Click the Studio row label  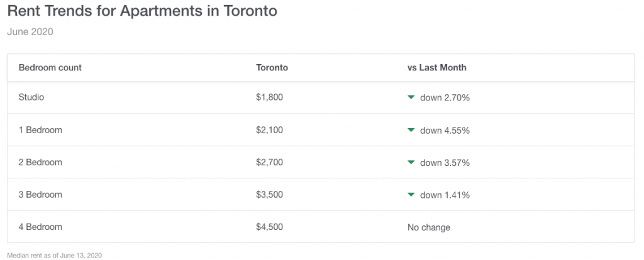31,97
